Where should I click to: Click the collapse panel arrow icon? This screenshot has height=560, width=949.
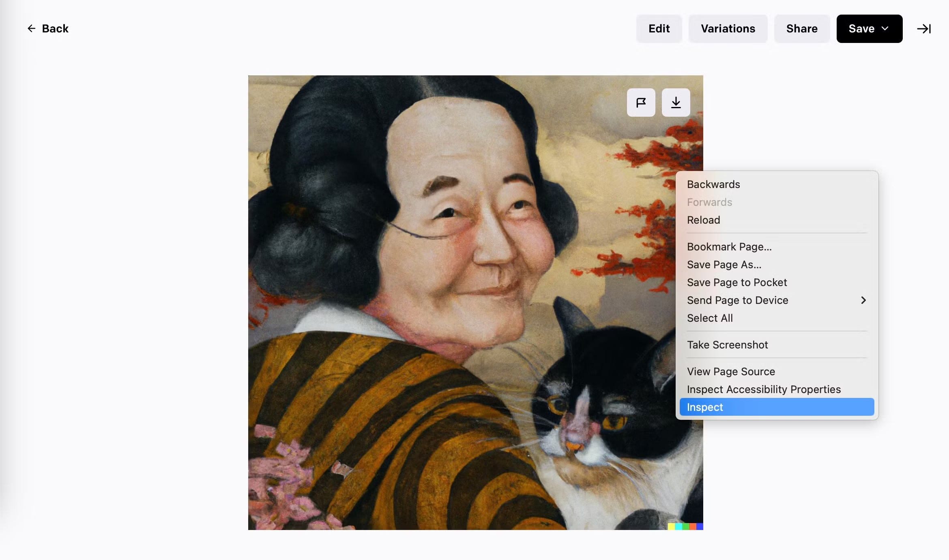(923, 29)
